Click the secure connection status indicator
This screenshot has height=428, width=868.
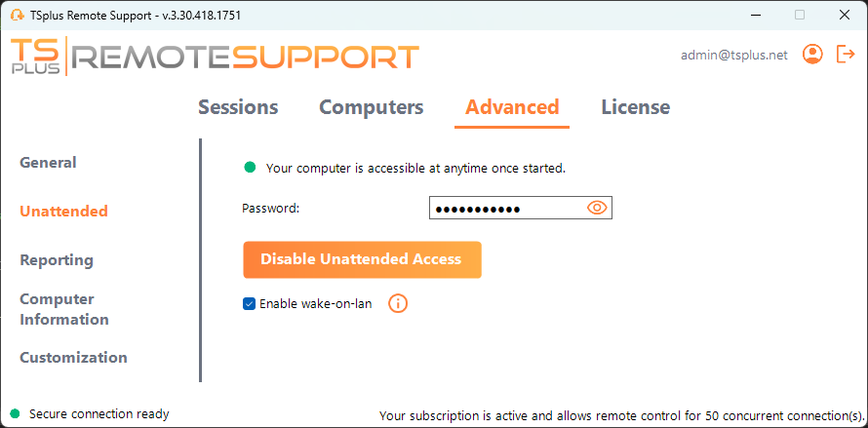[x=16, y=414]
